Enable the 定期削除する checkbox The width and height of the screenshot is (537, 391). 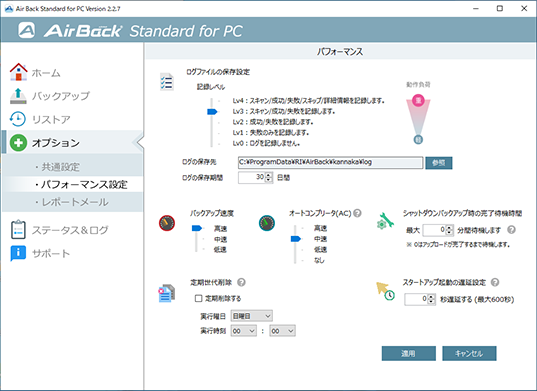pyautogui.click(x=198, y=299)
